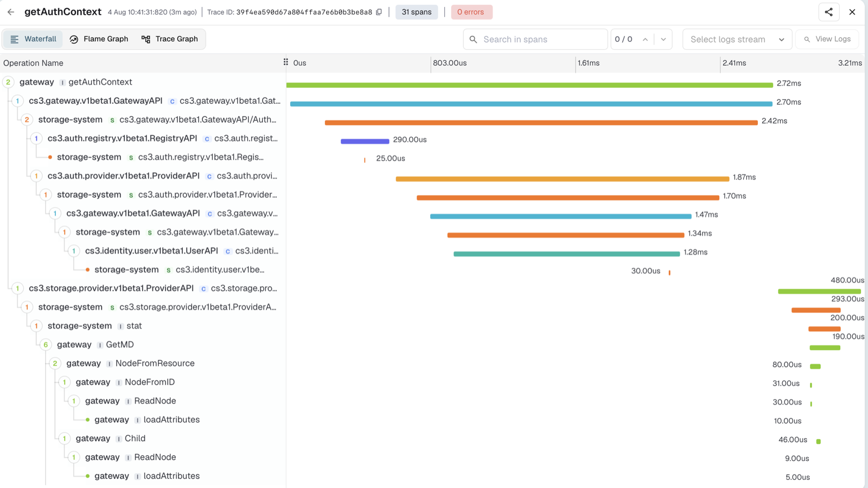Click the 293.00us orange span bar
The image size is (868, 488).
[816, 310]
